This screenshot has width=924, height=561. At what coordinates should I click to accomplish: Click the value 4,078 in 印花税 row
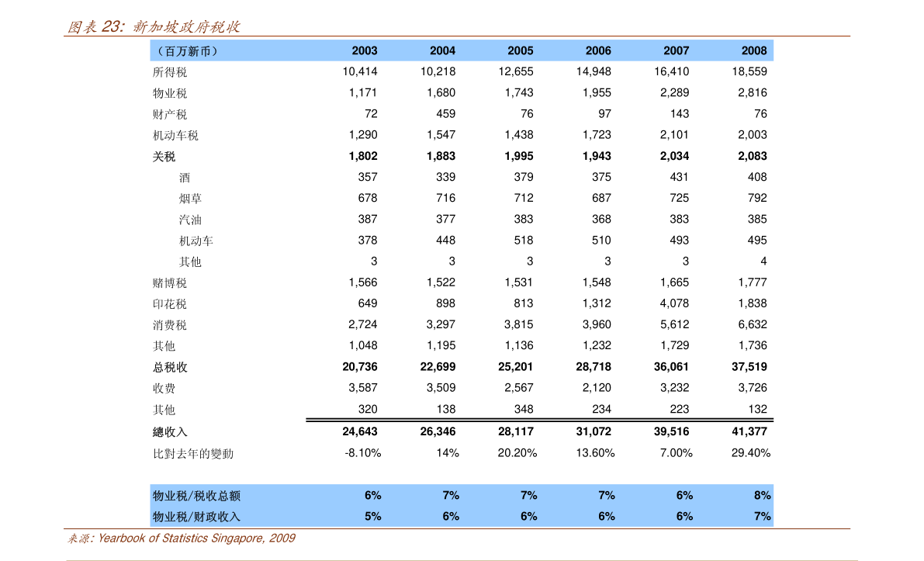(x=674, y=303)
